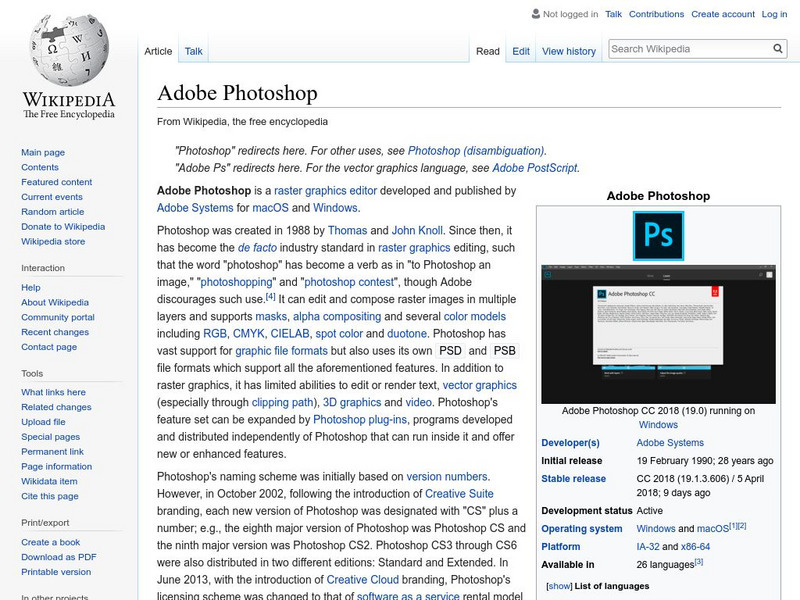Open Featured content link
The image size is (800, 600).
[x=57, y=182]
